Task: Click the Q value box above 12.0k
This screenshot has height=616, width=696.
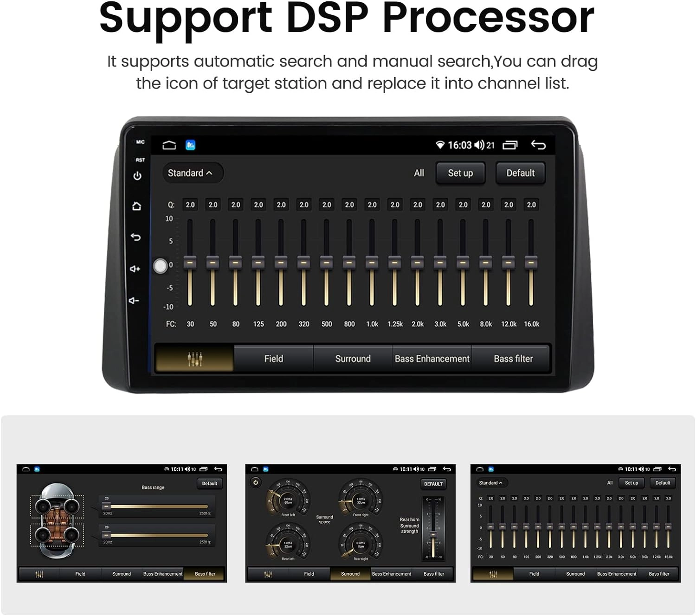Action: (509, 205)
